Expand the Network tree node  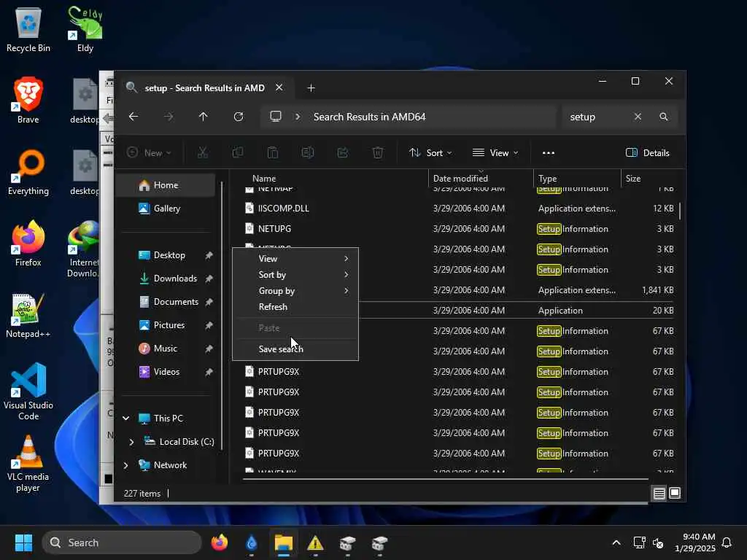[125, 465]
